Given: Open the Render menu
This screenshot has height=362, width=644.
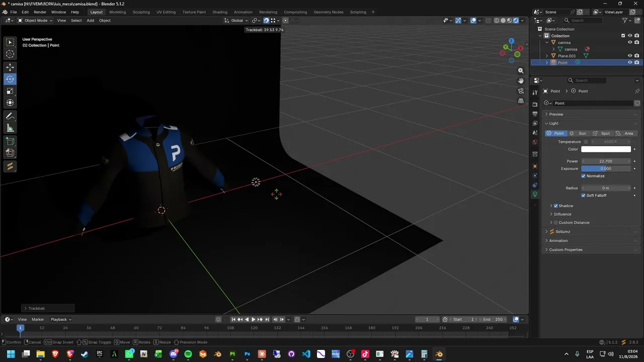Looking at the screenshot, I should point(40,12).
